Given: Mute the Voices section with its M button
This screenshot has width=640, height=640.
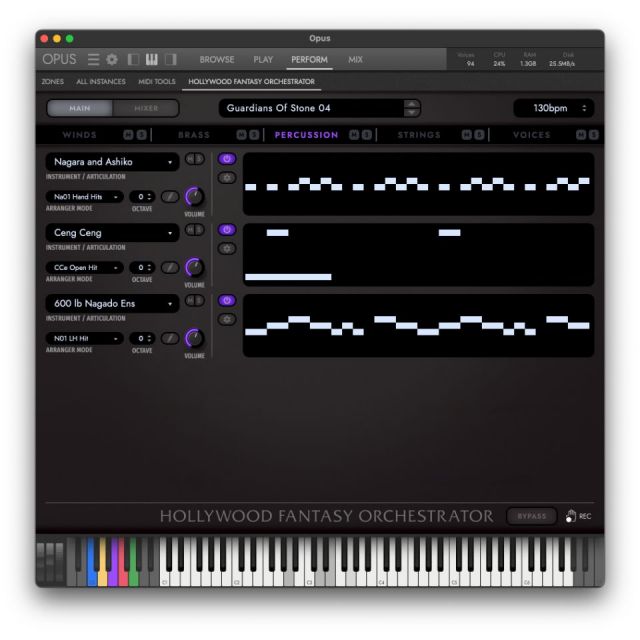Looking at the screenshot, I should click(581, 135).
